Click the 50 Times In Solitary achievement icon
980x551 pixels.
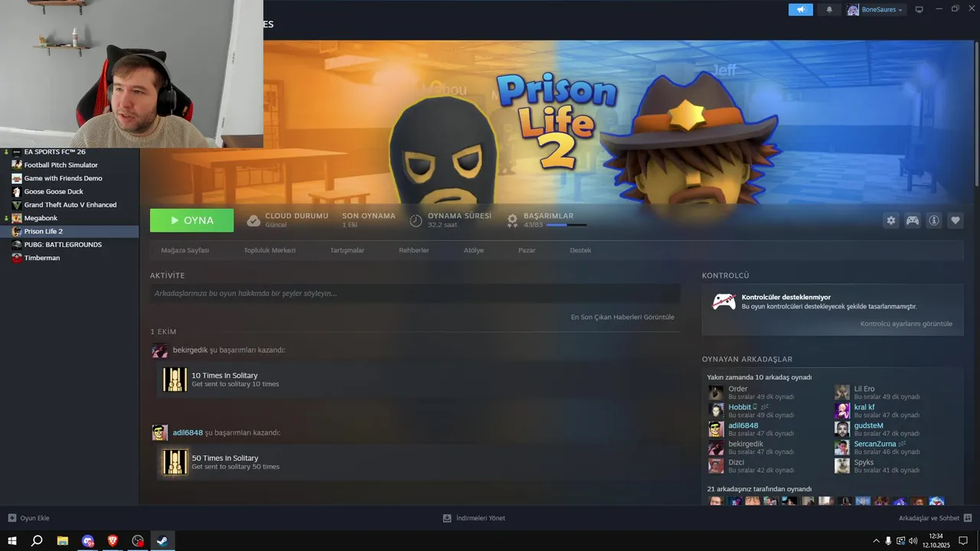[x=175, y=462]
